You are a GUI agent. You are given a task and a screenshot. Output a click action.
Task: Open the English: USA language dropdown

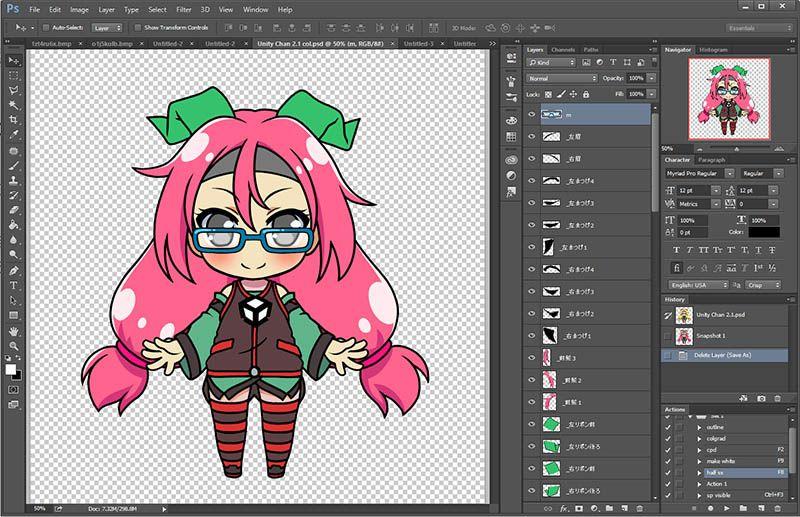[698, 285]
